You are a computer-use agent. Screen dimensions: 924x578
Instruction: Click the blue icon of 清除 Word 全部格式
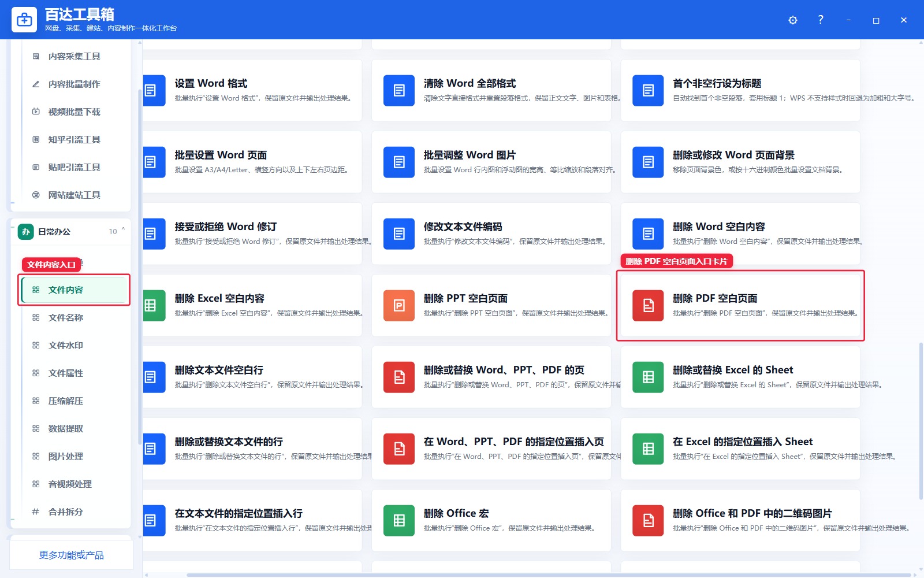399,90
